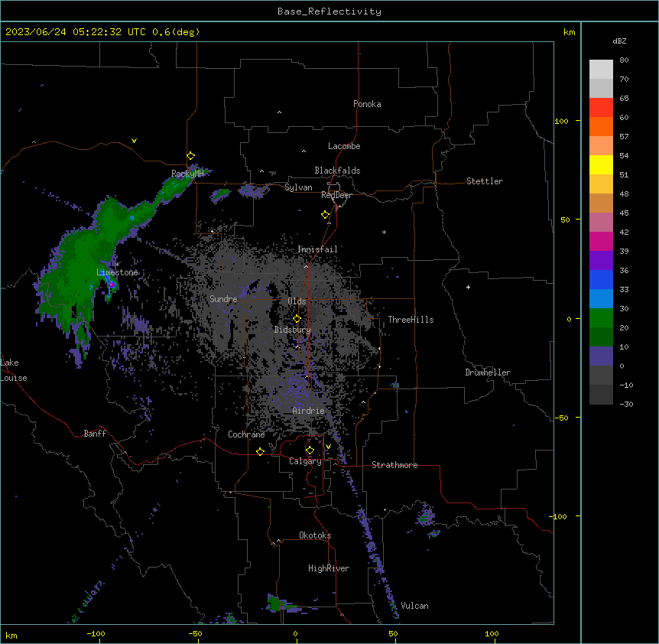Click the Drumheller label
This screenshot has height=644, width=659.
488,372
